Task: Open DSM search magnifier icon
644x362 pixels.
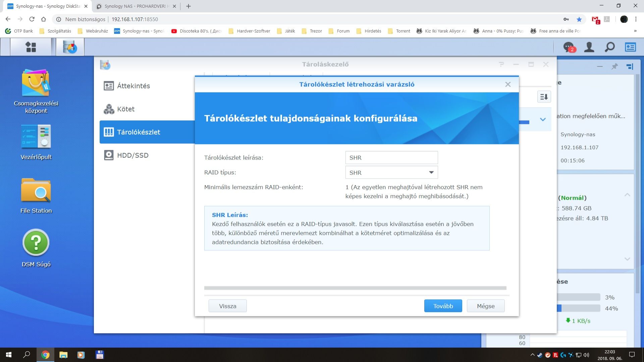Action: click(609, 47)
